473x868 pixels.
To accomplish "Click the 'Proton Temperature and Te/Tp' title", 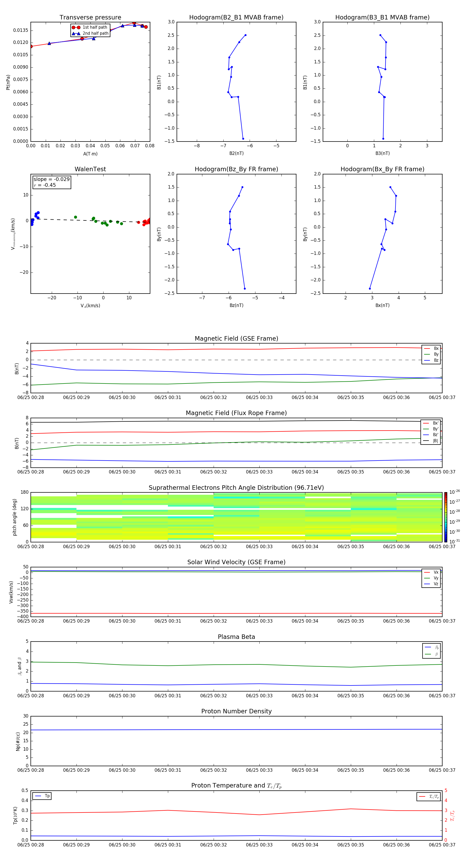I will pyautogui.click(x=236, y=786).
